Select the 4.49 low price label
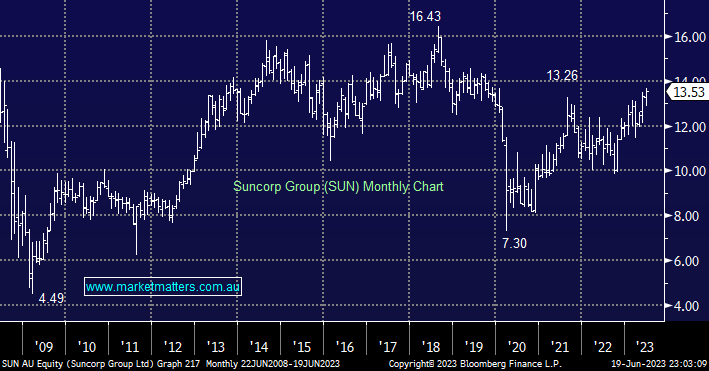The image size is (709, 371). (51, 299)
